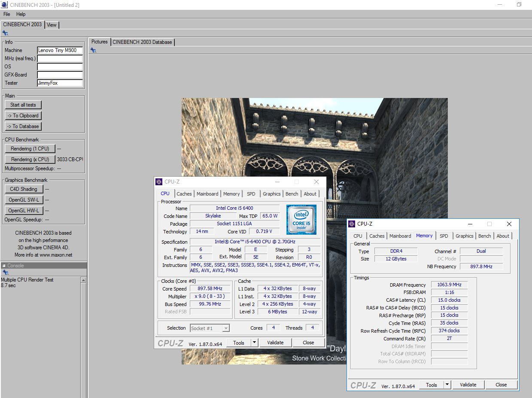Open SPD tab in CPU-Z CPU window

click(251, 194)
